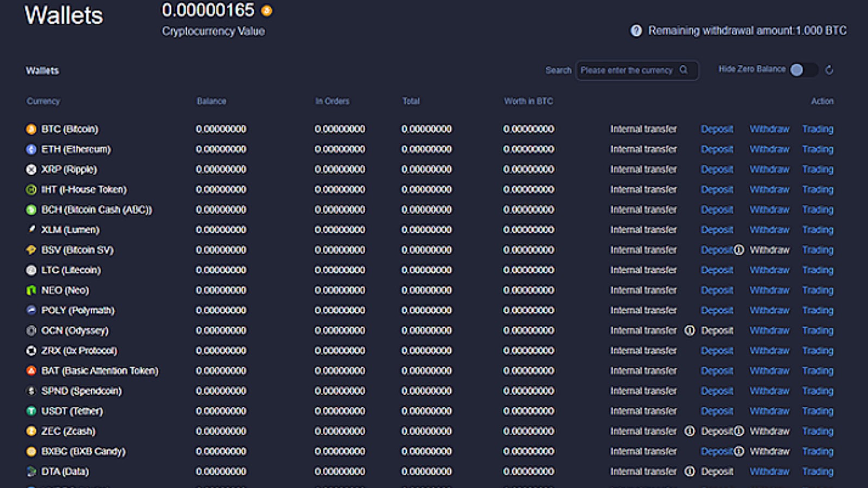
Task: Open Trading for BTC Bitcoin
Action: click(x=818, y=129)
